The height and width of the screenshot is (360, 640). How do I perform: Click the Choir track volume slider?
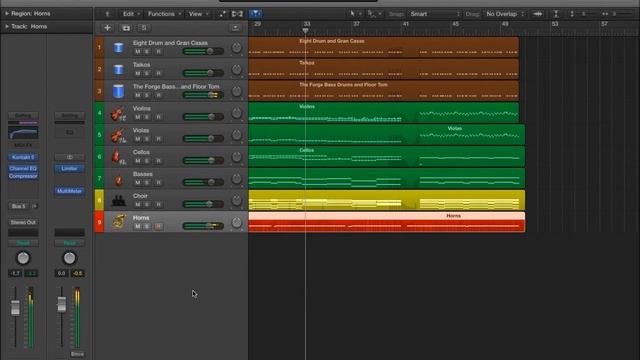(x=203, y=204)
